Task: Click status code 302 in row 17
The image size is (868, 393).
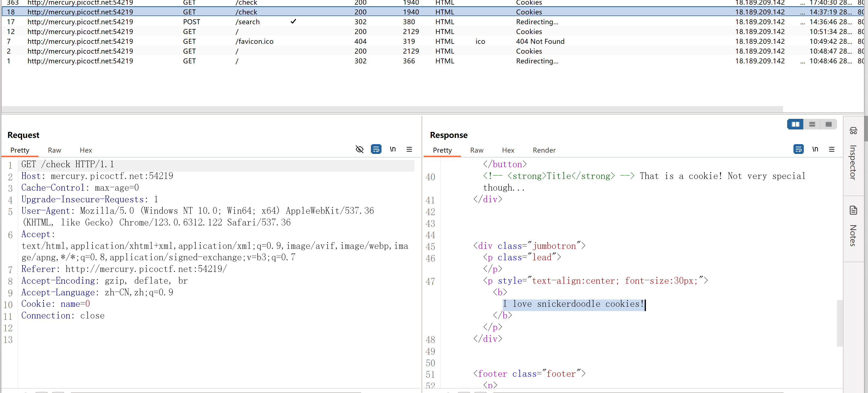Action: click(x=360, y=22)
